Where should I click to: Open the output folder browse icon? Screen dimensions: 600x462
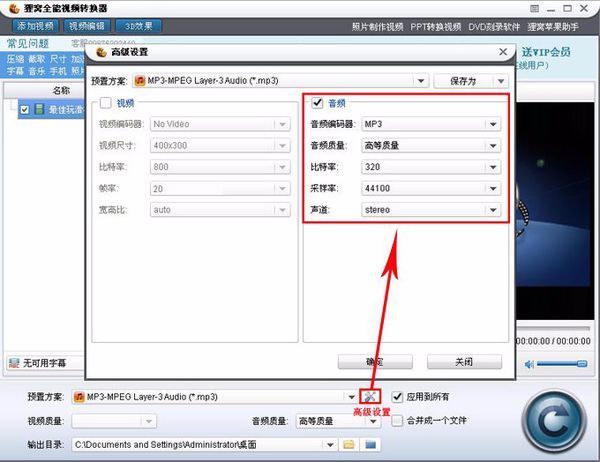(349, 445)
